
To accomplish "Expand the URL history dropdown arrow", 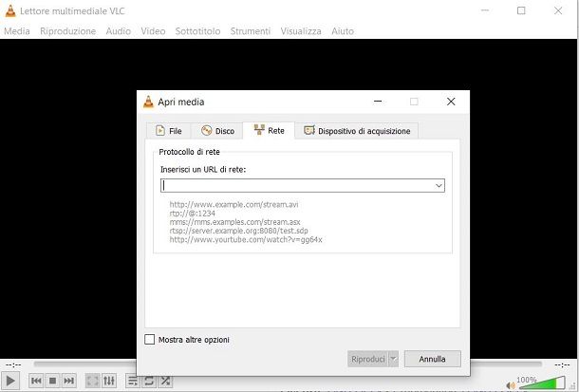I will (x=439, y=185).
